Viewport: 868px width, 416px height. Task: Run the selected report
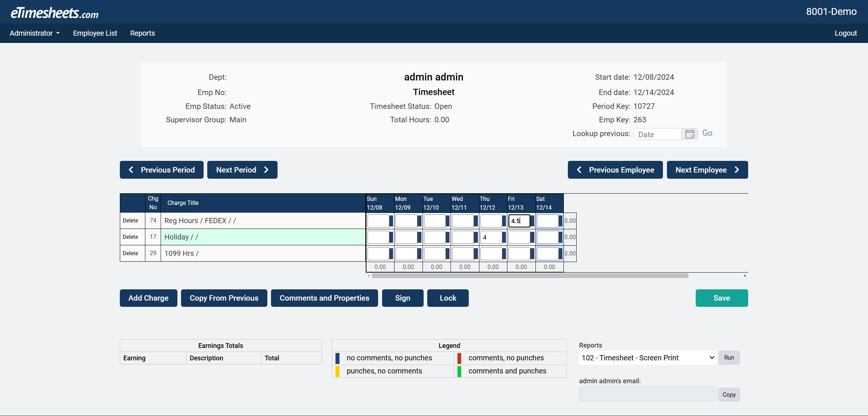click(729, 357)
